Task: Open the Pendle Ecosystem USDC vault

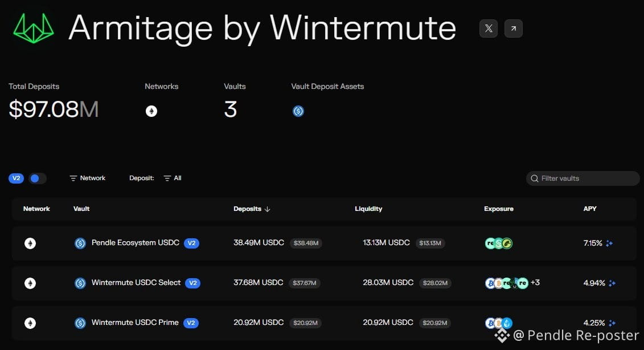Action: coord(135,243)
